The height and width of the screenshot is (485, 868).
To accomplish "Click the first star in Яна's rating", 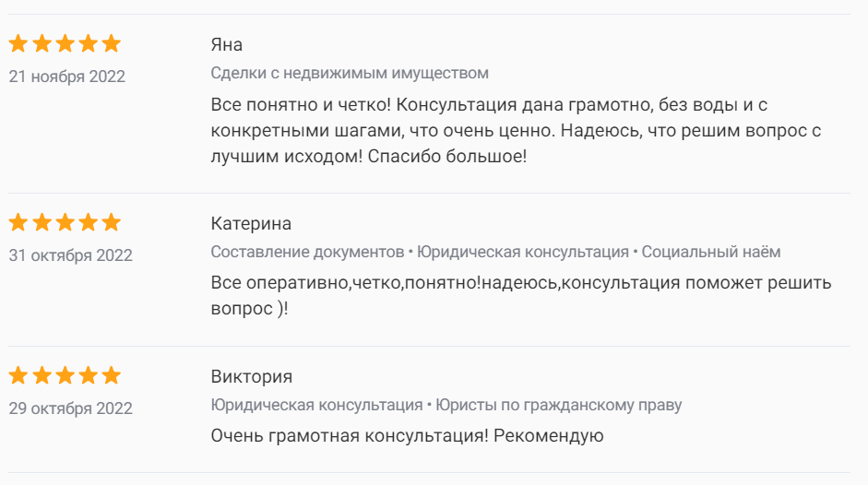I will pyautogui.click(x=18, y=44).
